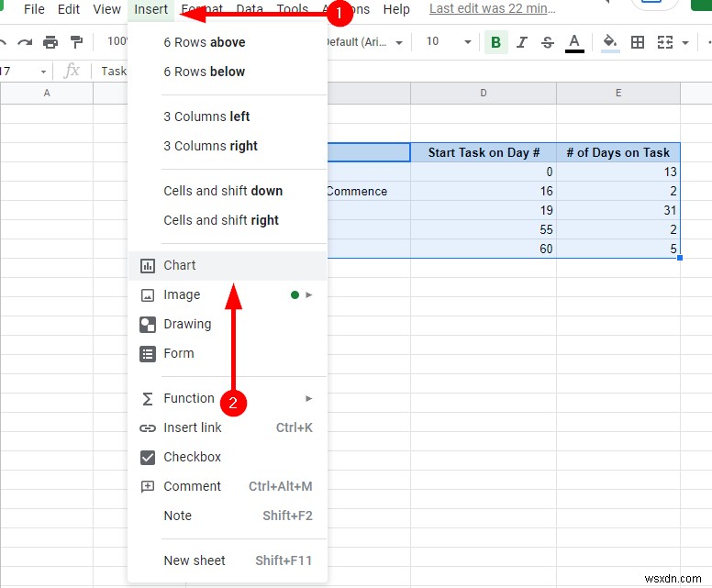
Task: Click the Function sigma icon
Action: [x=147, y=399]
